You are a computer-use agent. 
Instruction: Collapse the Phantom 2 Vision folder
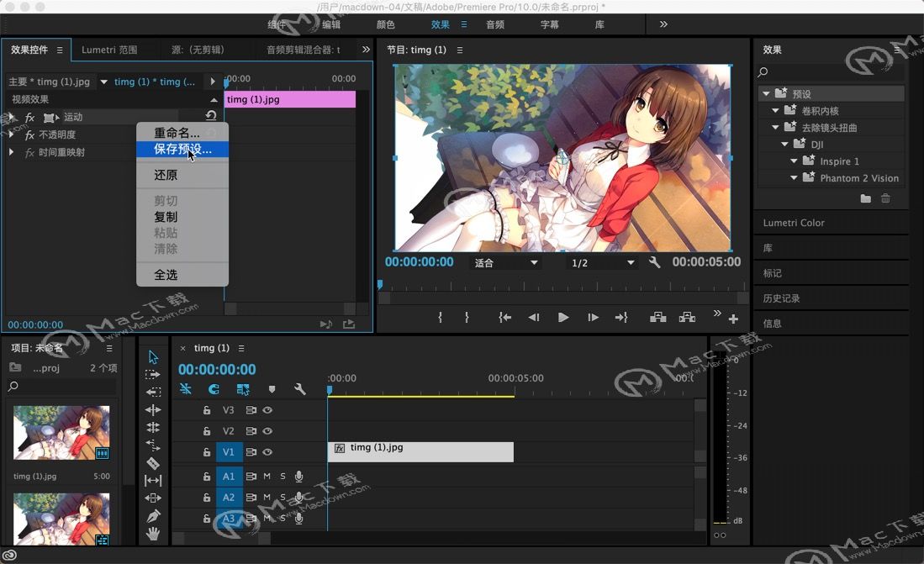[x=795, y=178]
